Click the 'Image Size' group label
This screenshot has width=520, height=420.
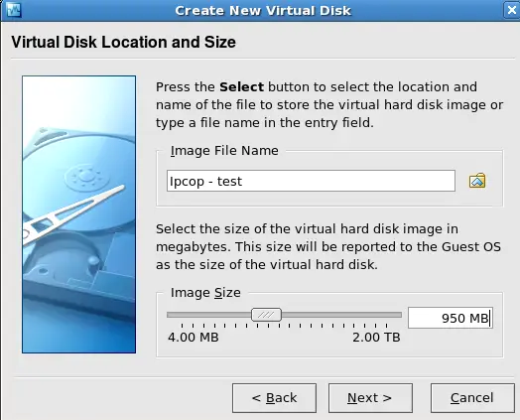pyautogui.click(x=205, y=293)
